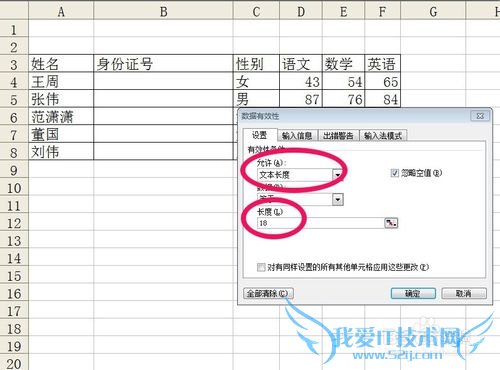Click the 身份证号 header cell
Screen dimensions: 500x370
(163, 64)
